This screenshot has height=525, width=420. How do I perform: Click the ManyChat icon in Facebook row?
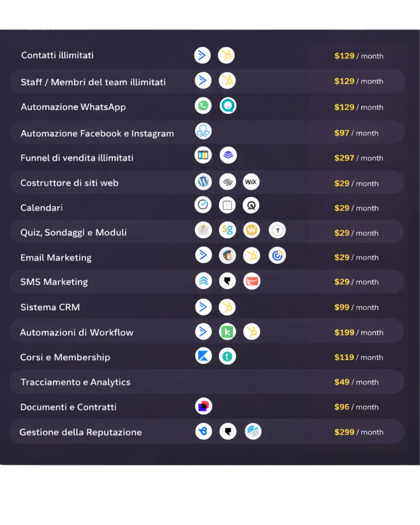click(203, 131)
